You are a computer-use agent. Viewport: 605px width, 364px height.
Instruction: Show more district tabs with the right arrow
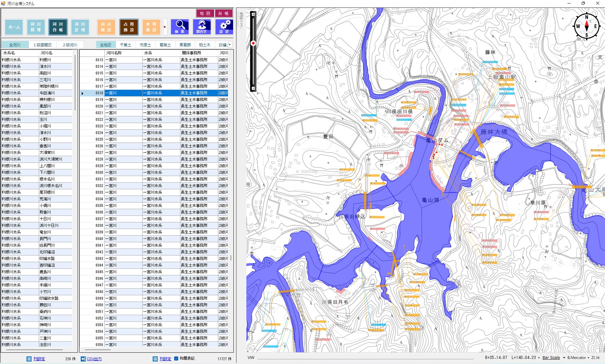[x=230, y=45]
